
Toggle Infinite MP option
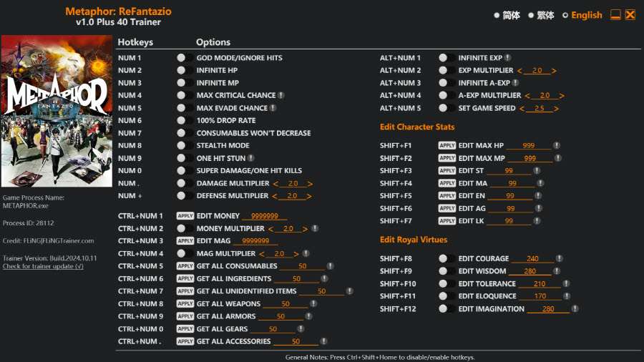point(182,83)
